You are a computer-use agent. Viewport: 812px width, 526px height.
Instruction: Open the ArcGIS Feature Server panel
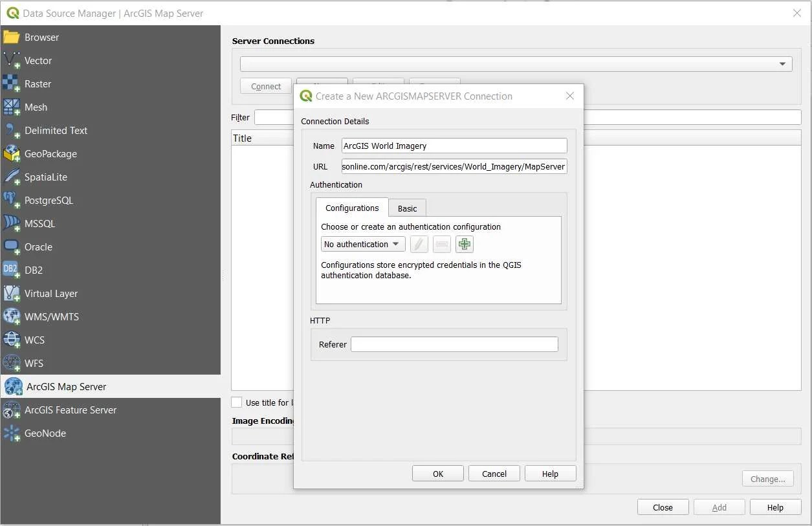[70, 410]
